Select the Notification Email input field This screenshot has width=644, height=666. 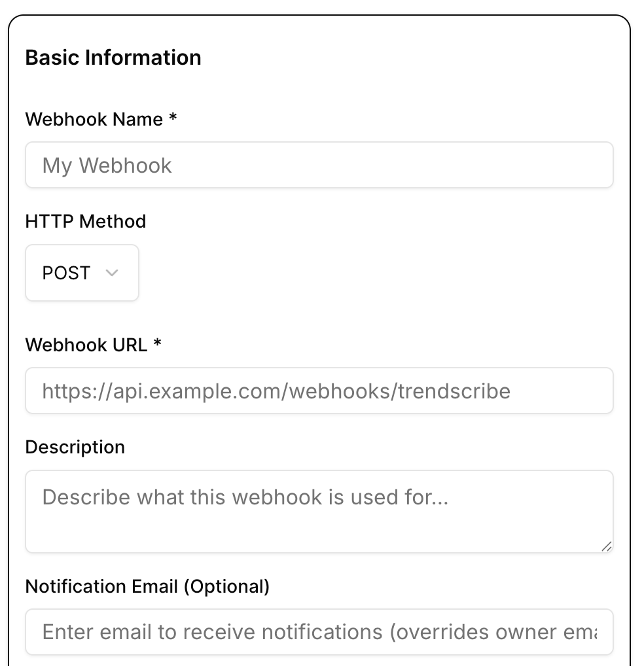[319, 632]
